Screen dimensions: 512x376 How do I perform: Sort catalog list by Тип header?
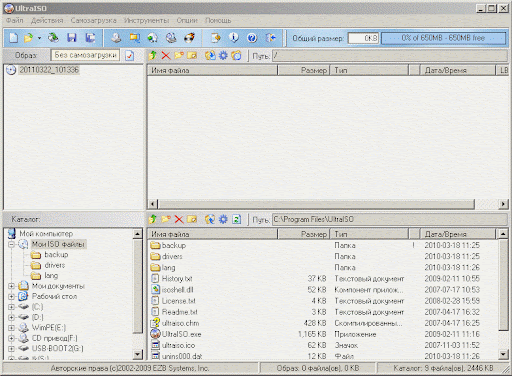(369, 234)
